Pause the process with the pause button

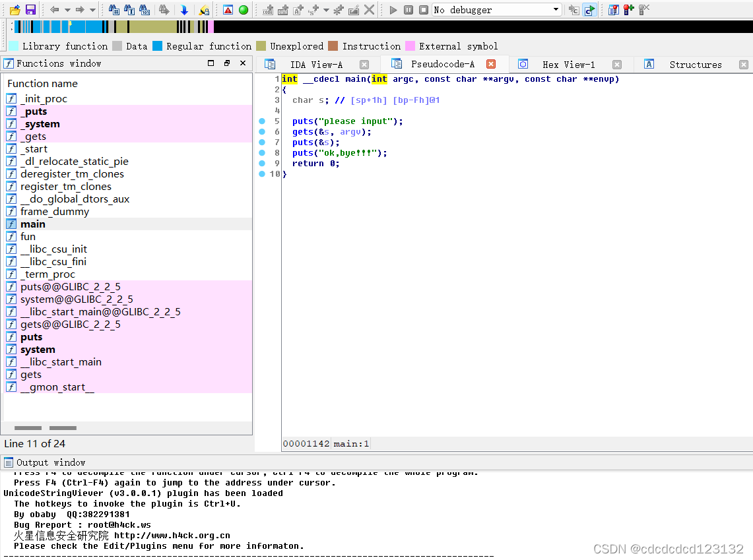point(409,10)
